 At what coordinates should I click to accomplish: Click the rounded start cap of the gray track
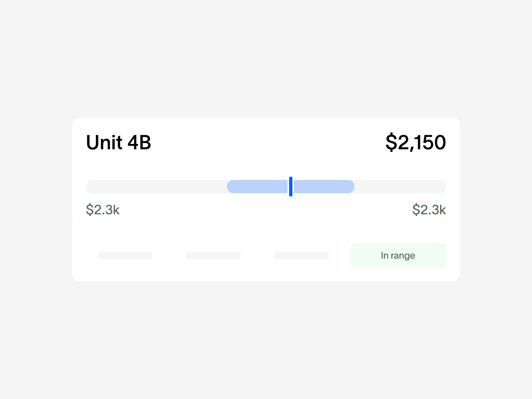(89, 187)
